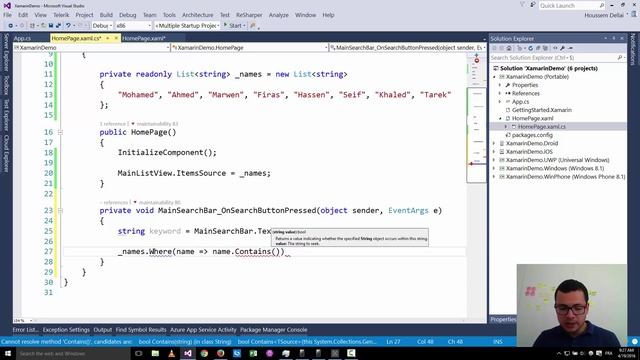640x360 pixels.
Task: Click in the Search Solution Explorer field
Action: point(557,58)
